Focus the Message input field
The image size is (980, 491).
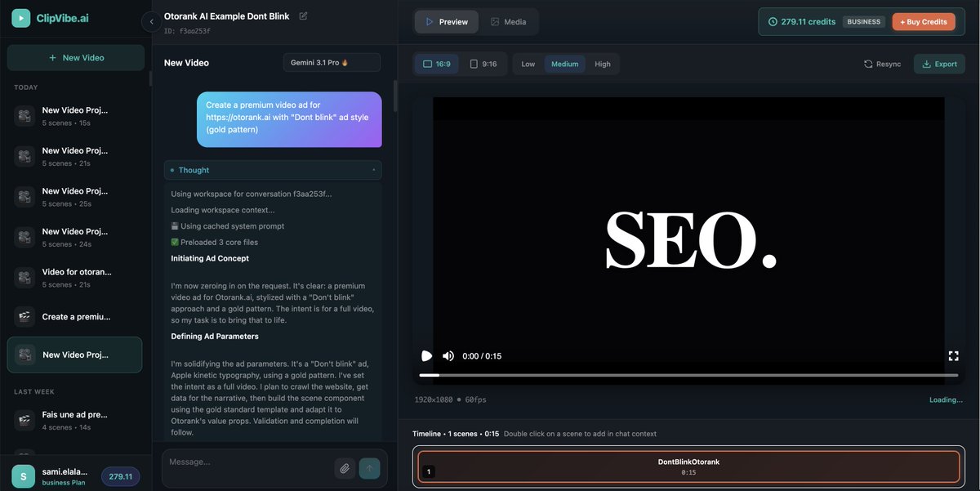coord(248,462)
